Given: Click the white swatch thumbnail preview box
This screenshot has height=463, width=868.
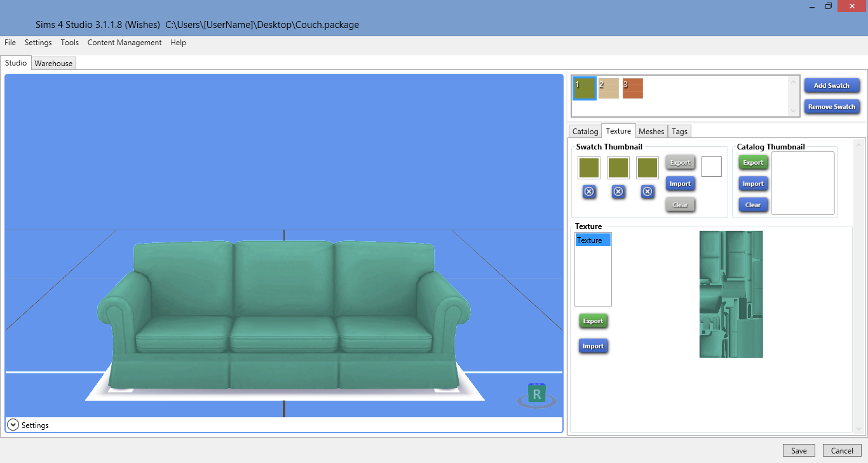Looking at the screenshot, I should (712, 167).
